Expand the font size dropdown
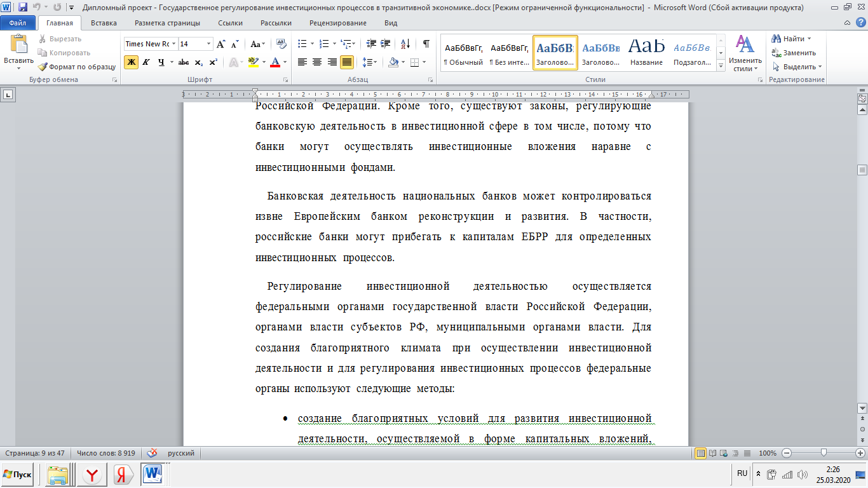 (208, 44)
